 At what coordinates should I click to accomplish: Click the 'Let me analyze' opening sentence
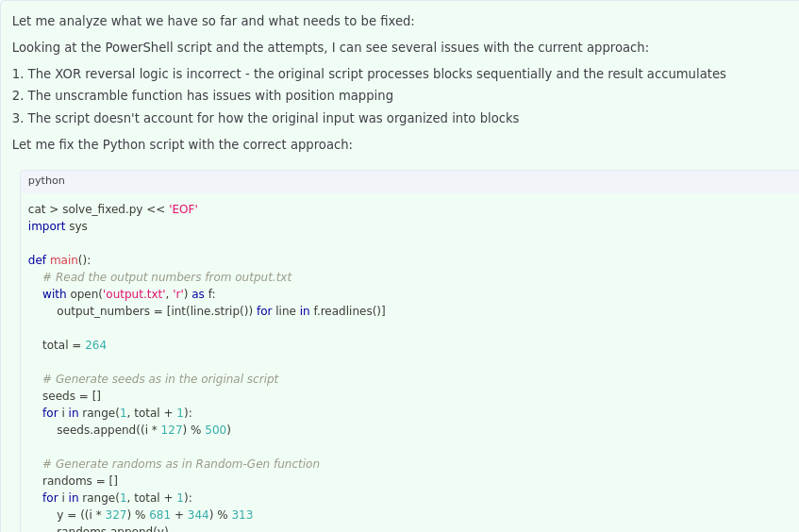click(213, 21)
